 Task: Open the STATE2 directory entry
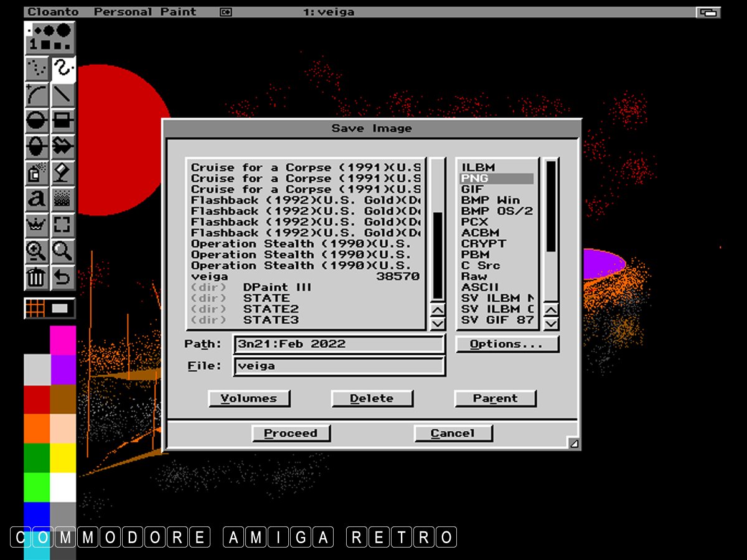(x=271, y=309)
